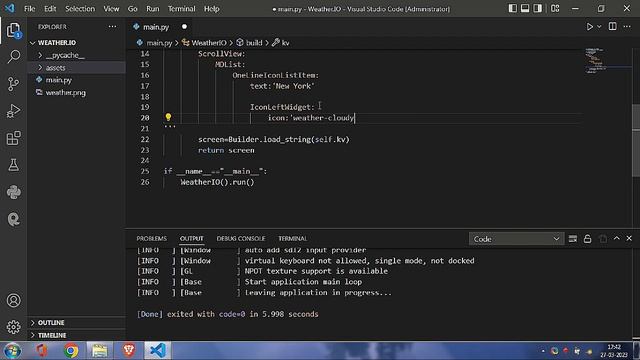Open Accounts menu in activity bar
This screenshot has width=640, height=360.
coord(13,300)
